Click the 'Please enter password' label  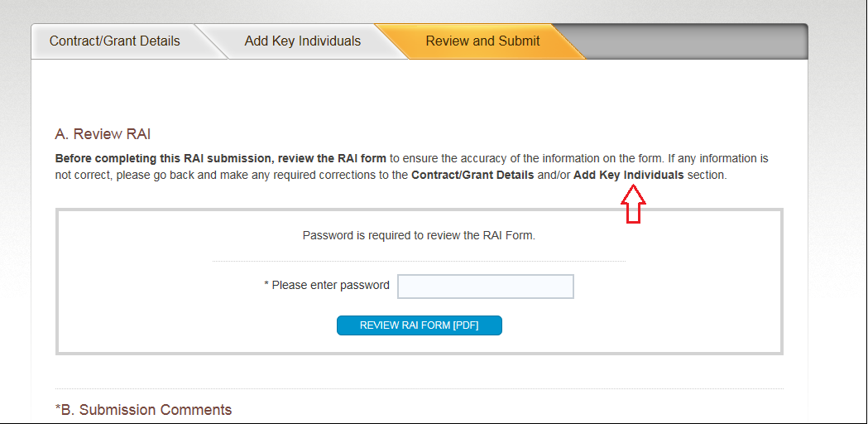(x=330, y=285)
